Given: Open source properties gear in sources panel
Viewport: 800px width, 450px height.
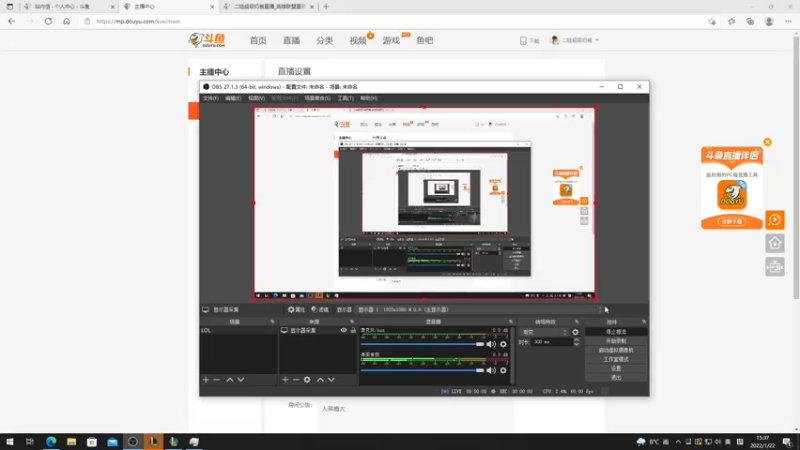Looking at the screenshot, I should point(307,380).
